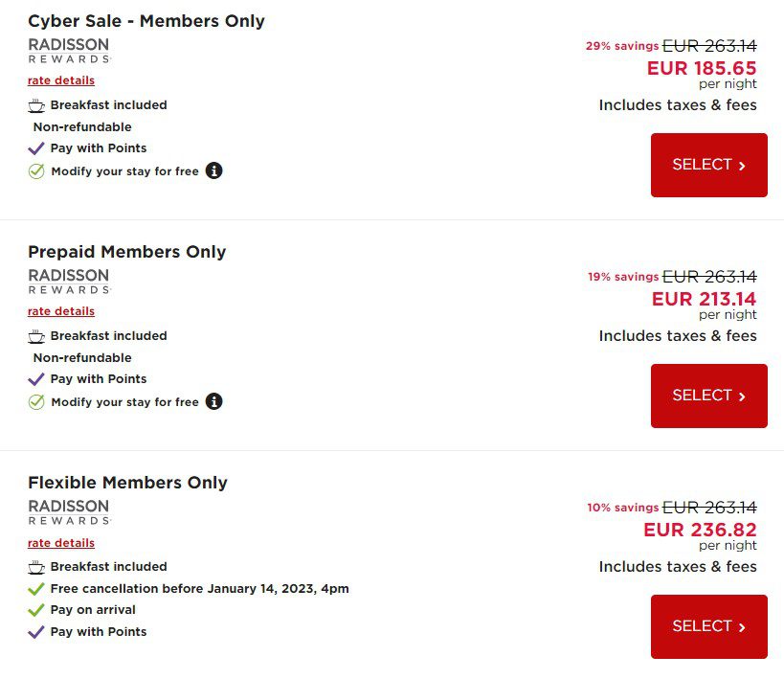The height and width of the screenshot is (679, 784).
Task: Click the Radisson Rewards logo under Flexible Members Only
Action: tap(69, 511)
